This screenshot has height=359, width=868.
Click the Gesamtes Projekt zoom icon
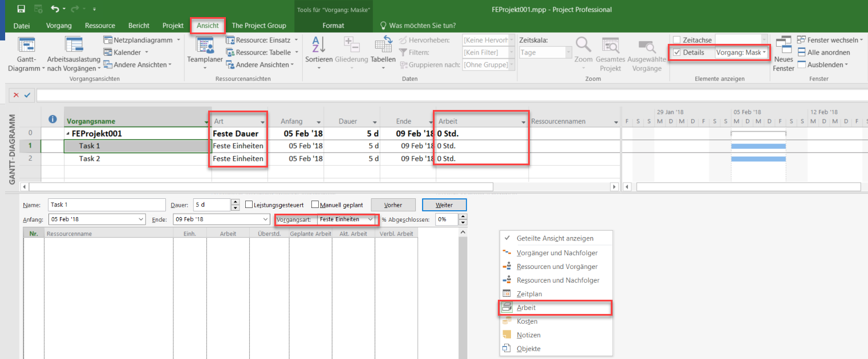[610, 46]
